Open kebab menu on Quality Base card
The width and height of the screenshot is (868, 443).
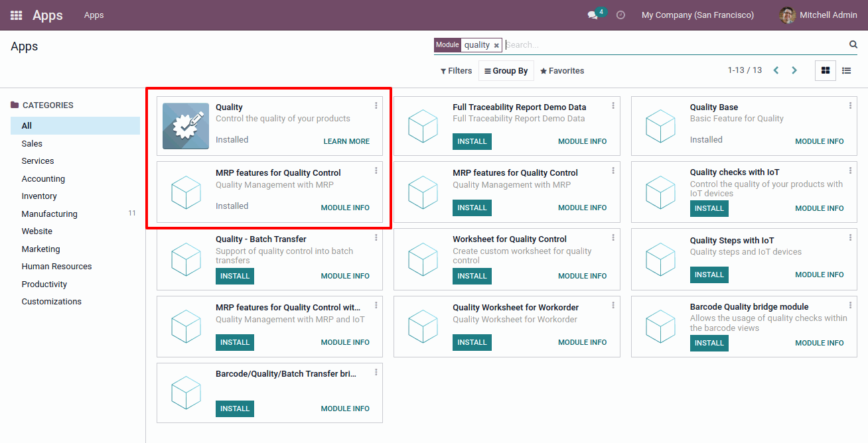851,105
